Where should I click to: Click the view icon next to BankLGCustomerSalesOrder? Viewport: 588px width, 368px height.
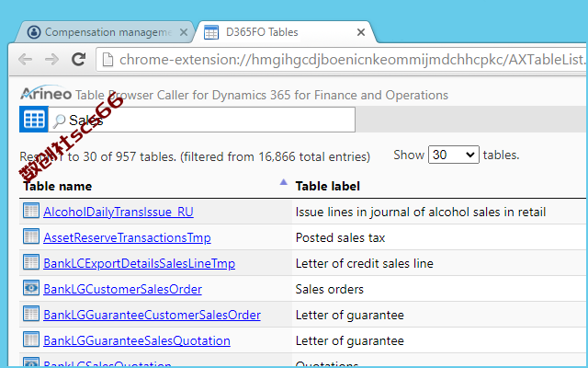click(30, 288)
